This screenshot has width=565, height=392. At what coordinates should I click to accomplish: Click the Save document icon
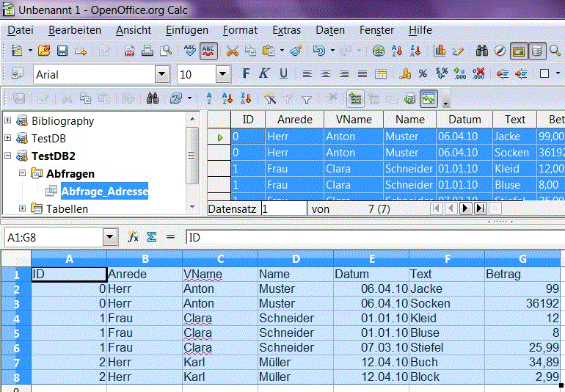click(x=62, y=51)
